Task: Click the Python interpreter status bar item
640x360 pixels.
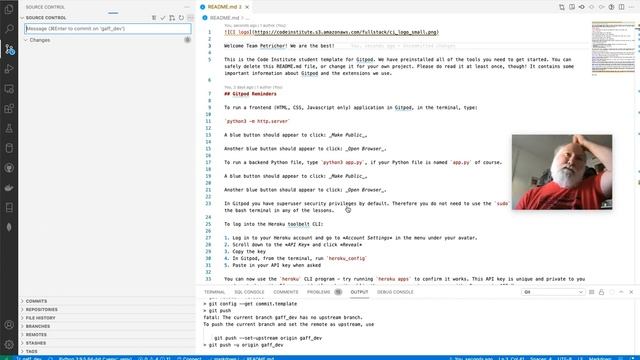Action: (x=96, y=358)
